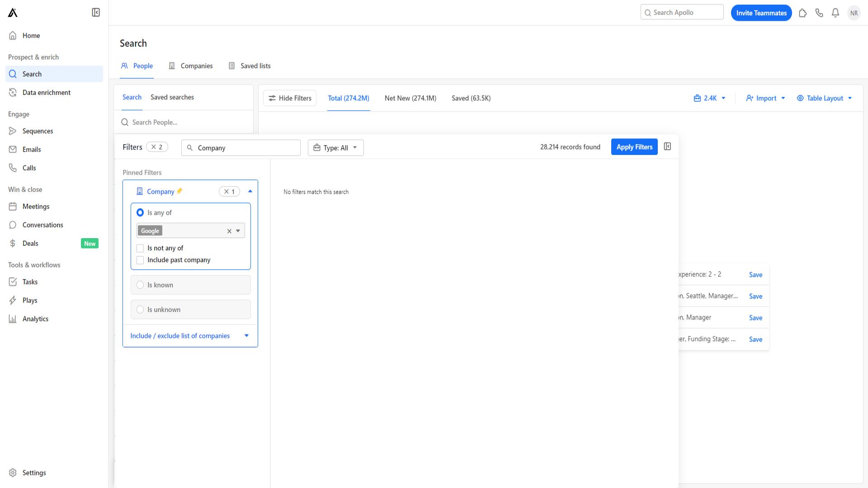Open the Type: All dropdown filter

[x=335, y=147]
